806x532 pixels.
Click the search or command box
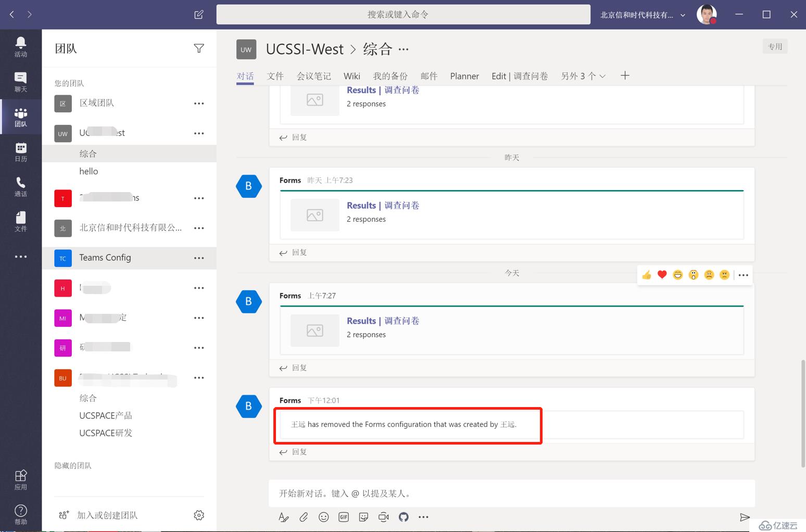(x=404, y=15)
